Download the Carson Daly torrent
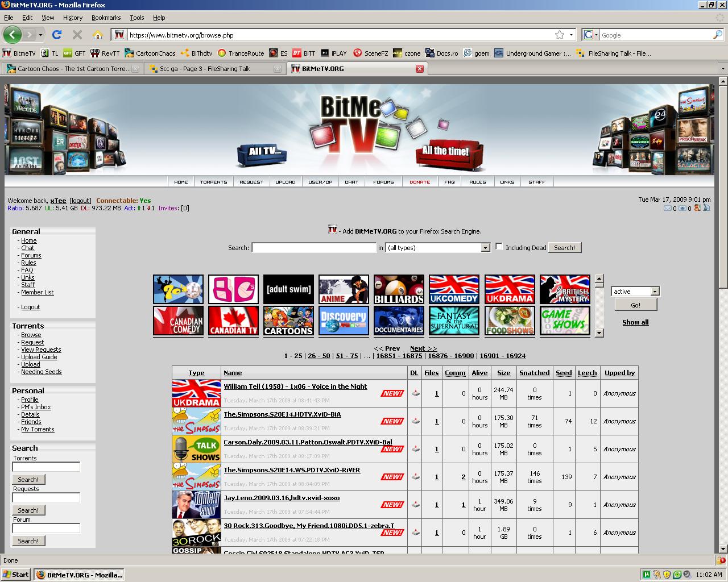Image resolution: width=728 pixels, height=582 pixels. (x=416, y=449)
